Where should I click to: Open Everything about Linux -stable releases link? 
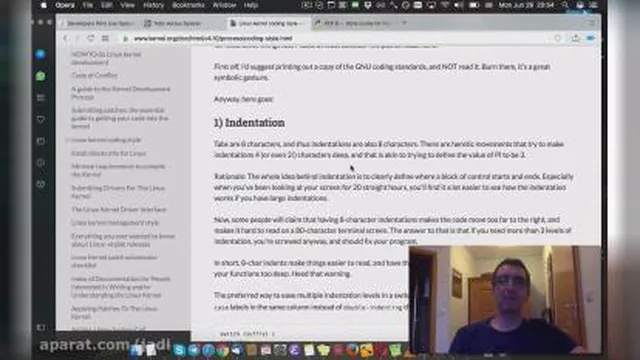coord(123,240)
